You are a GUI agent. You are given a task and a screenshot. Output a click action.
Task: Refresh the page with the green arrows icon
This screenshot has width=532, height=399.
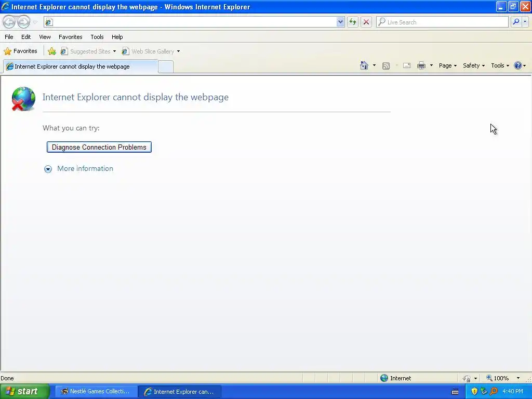click(x=353, y=22)
